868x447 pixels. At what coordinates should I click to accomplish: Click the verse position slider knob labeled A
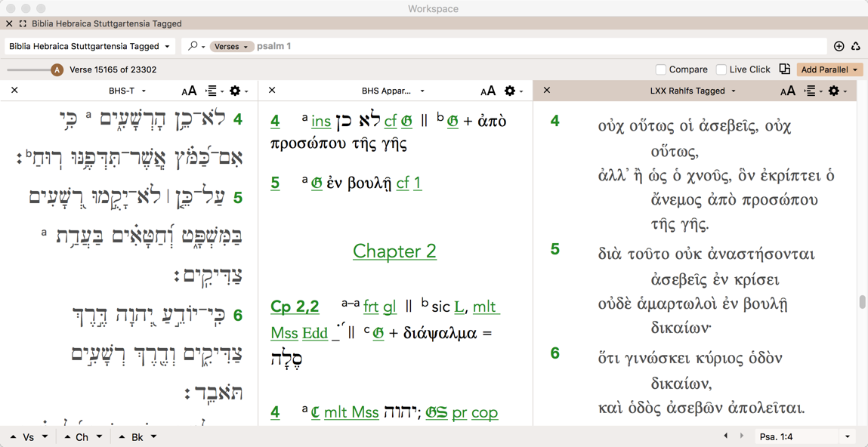point(57,69)
